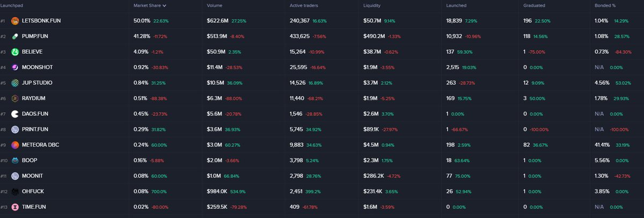The image size is (644, 218).
Task: Click the 41.41% bonded value
Action: tap(603, 145)
